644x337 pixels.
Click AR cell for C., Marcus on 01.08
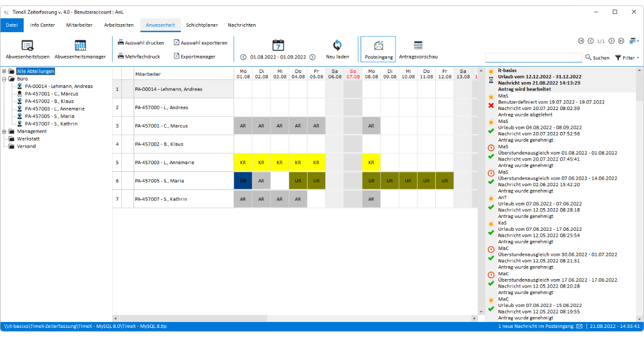coord(243,126)
